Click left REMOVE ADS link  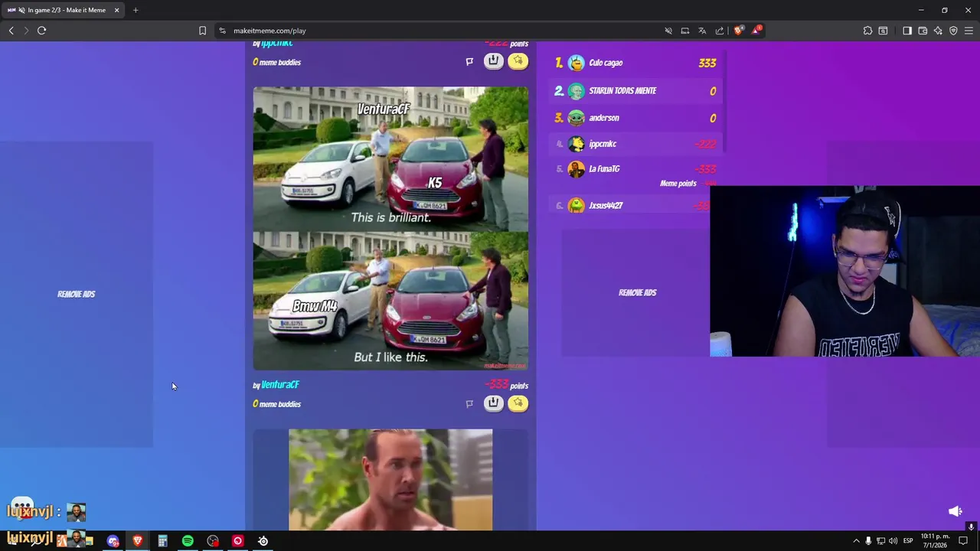[77, 294]
